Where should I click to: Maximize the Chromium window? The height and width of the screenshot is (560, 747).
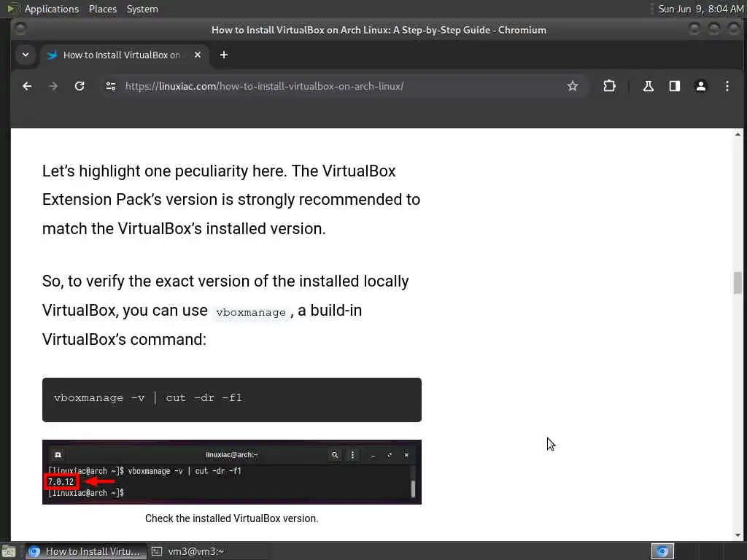click(x=713, y=29)
